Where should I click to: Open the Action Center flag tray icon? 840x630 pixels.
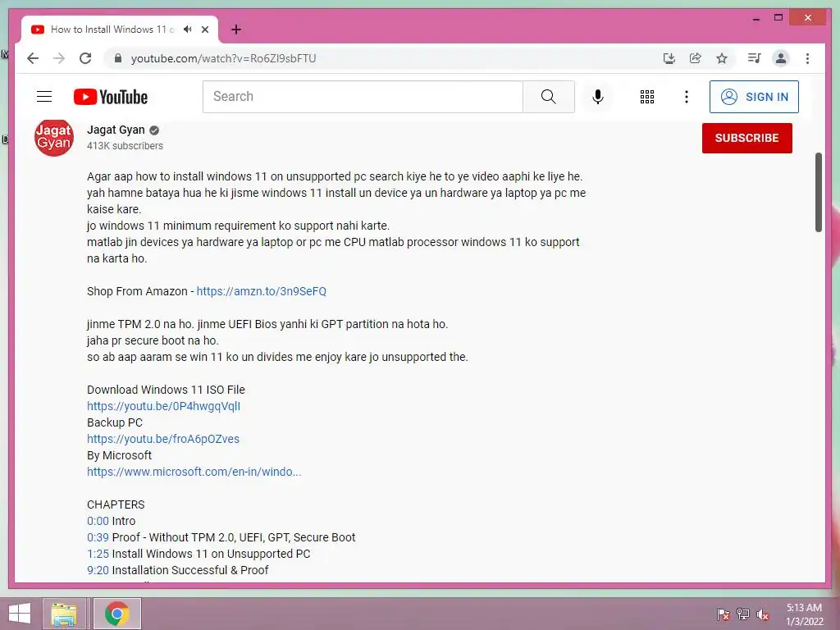pos(723,614)
